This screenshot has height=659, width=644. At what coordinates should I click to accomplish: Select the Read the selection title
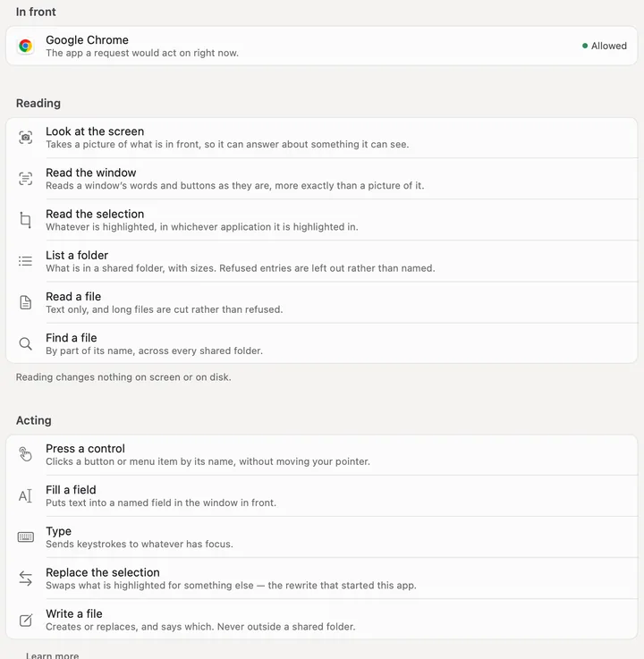coord(95,214)
